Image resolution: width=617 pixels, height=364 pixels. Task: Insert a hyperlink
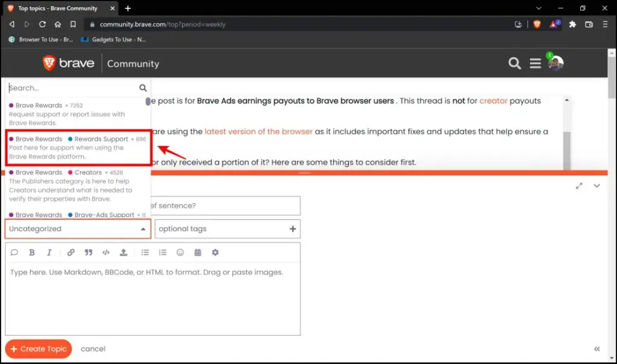[71, 253]
